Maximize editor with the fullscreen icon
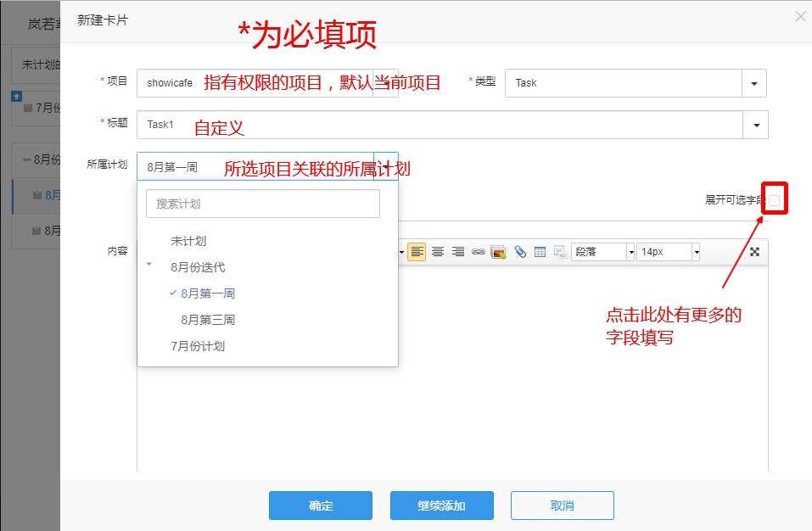 tap(754, 252)
